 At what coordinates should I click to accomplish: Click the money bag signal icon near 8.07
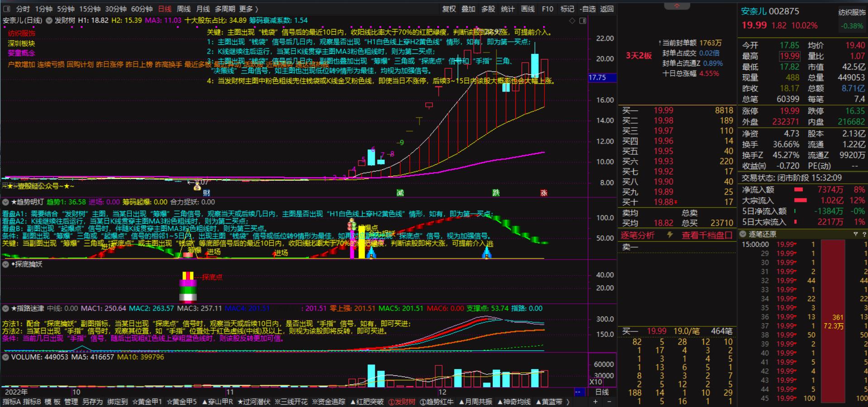click(197, 187)
